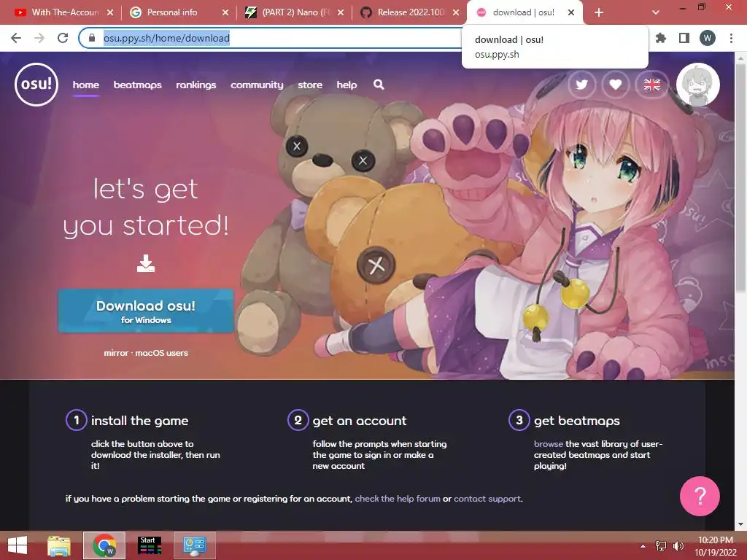Click the 'get beatmaps' heading
Screen dimensions: 747x560
(577, 421)
